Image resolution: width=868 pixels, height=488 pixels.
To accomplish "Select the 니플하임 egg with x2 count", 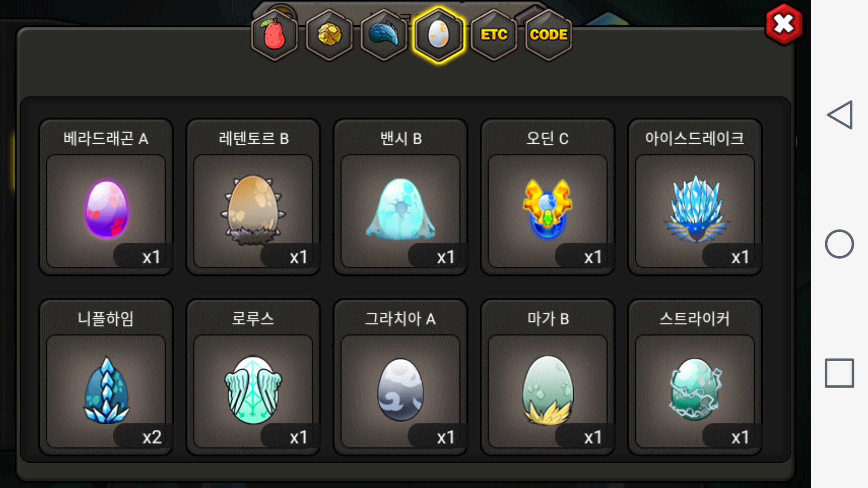I will [x=106, y=377].
